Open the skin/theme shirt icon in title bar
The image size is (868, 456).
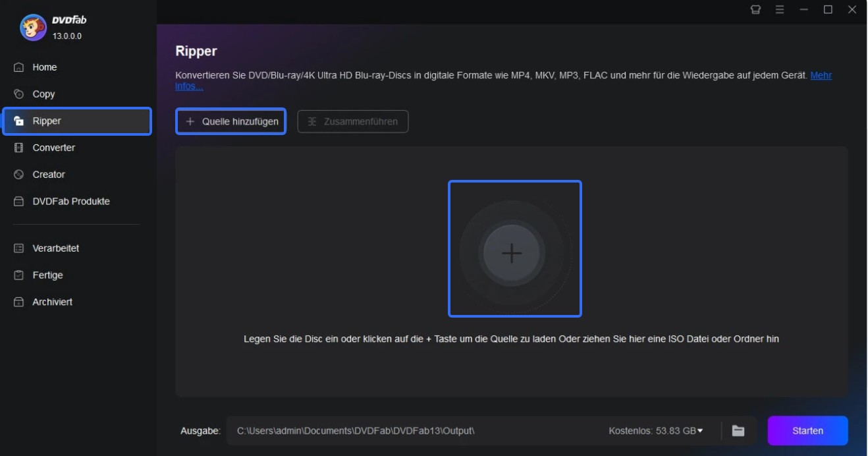tap(755, 9)
